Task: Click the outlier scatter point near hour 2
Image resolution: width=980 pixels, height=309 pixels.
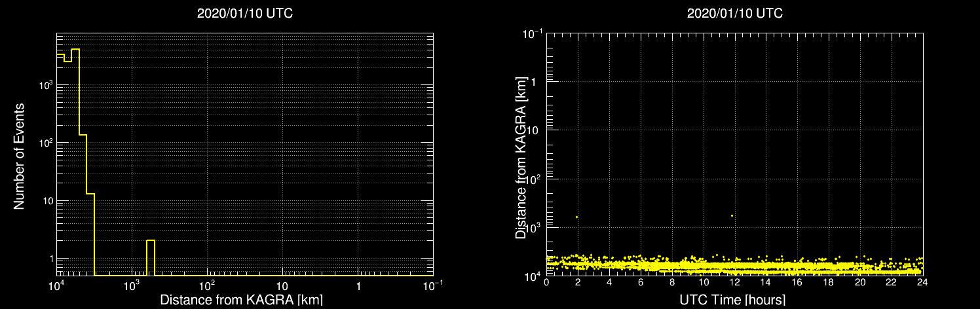Action: [576, 217]
